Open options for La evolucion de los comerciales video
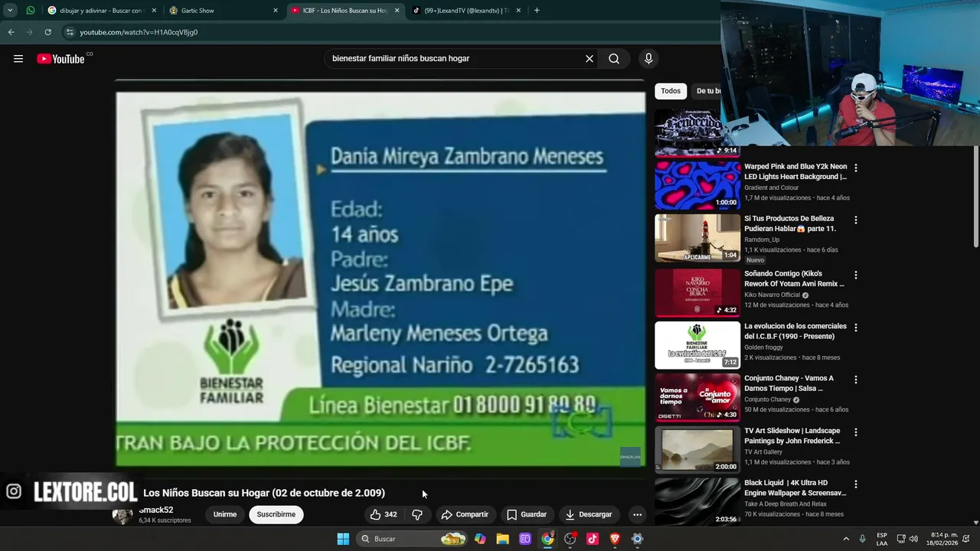Viewport: 980px width, 551px height. tap(856, 328)
